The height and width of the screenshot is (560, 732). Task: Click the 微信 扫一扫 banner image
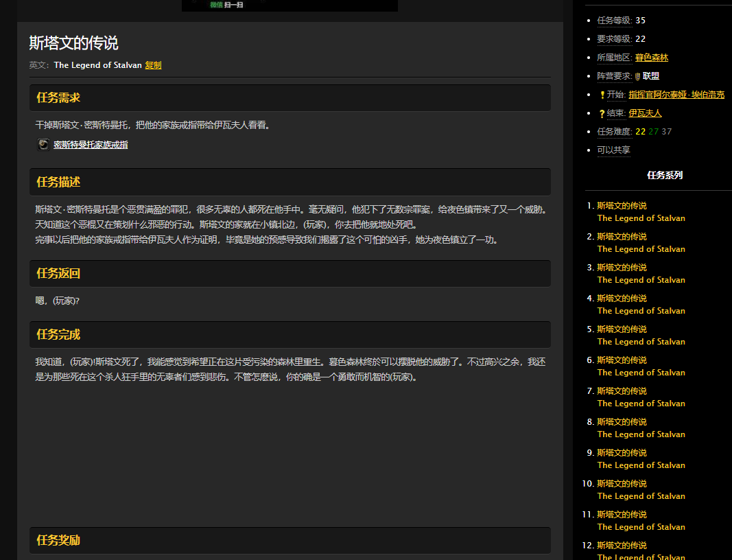point(290,5)
